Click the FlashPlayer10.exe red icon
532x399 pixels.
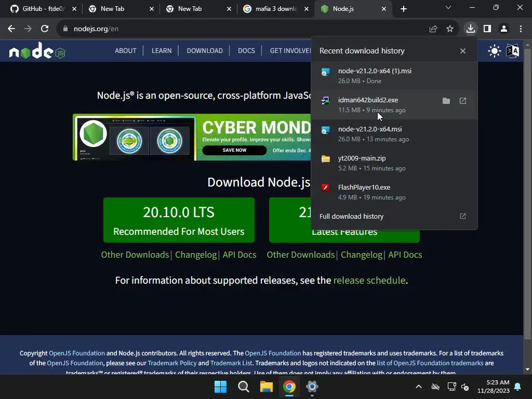click(326, 188)
